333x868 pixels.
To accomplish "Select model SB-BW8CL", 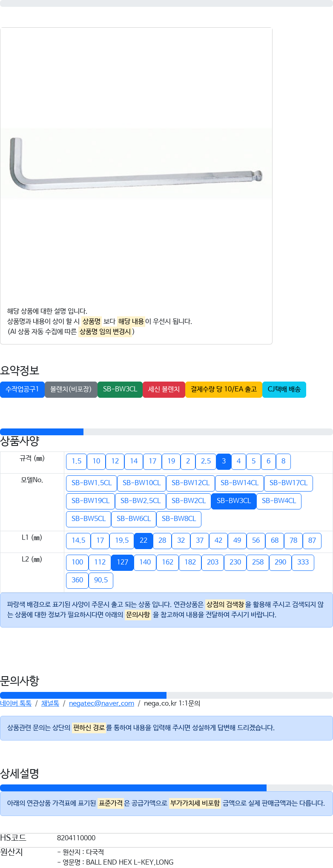I will pos(179,519).
